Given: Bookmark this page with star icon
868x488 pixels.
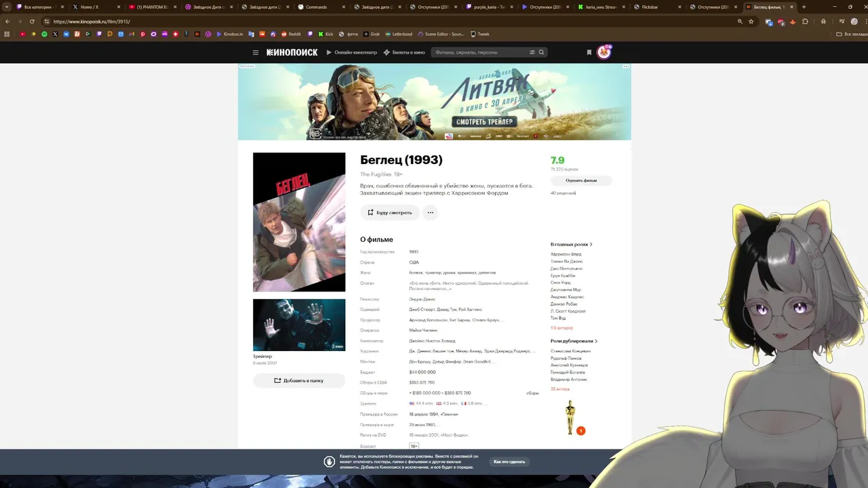Looking at the screenshot, I should coord(751,22).
